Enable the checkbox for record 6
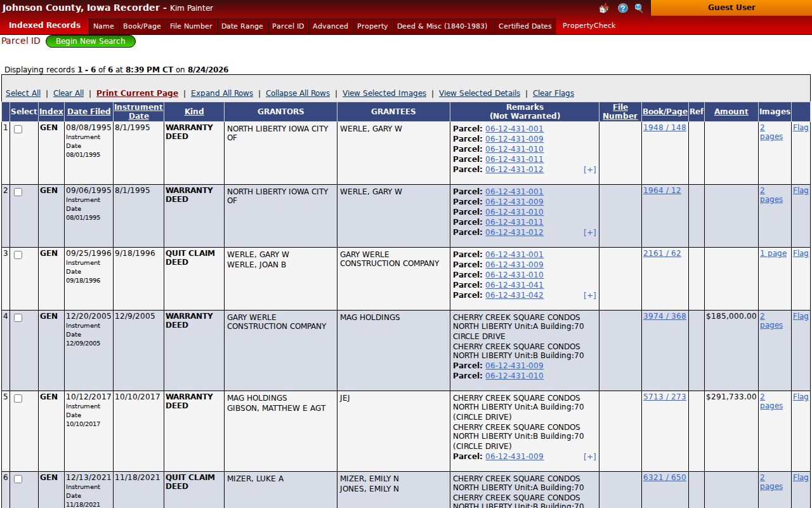 pyautogui.click(x=18, y=479)
